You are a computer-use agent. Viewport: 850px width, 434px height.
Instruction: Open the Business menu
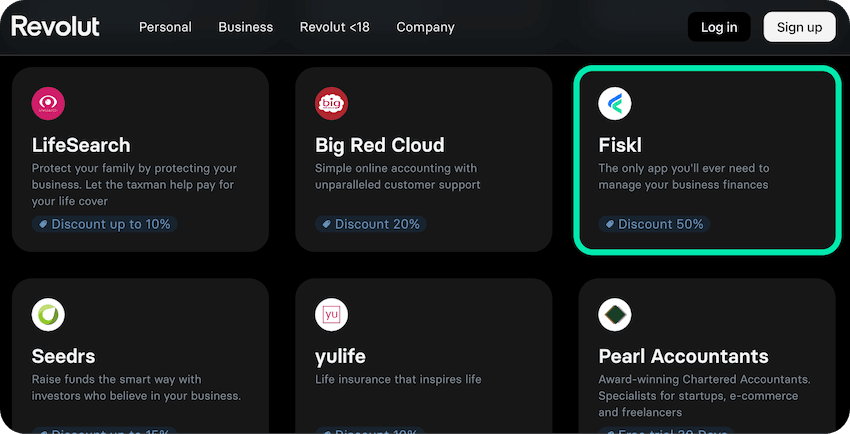click(246, 27)
